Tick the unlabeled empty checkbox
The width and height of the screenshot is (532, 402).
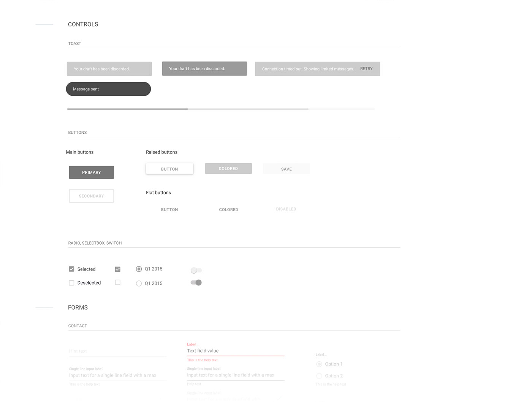tap(117, 282)
